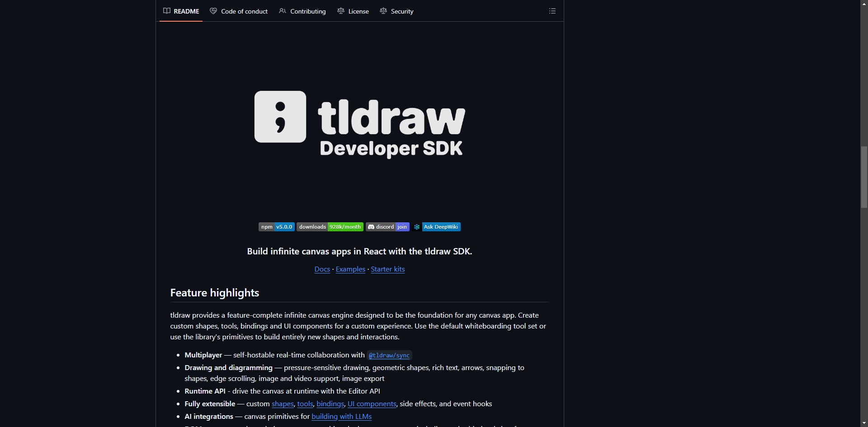
Task: Click the scale icon beside License
Action: 341,11
